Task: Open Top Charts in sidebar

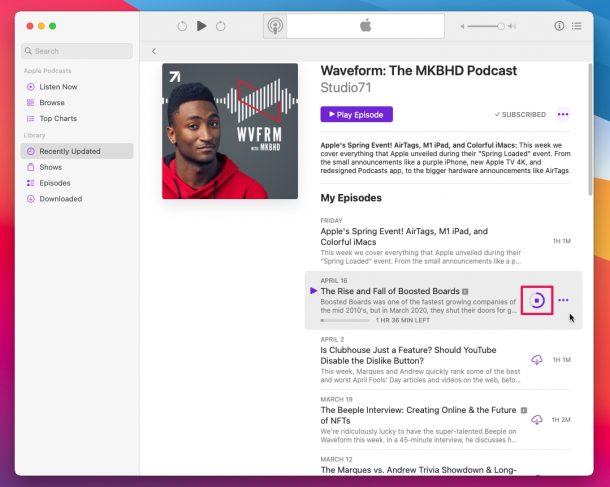Action: click(x=59, y=118)
